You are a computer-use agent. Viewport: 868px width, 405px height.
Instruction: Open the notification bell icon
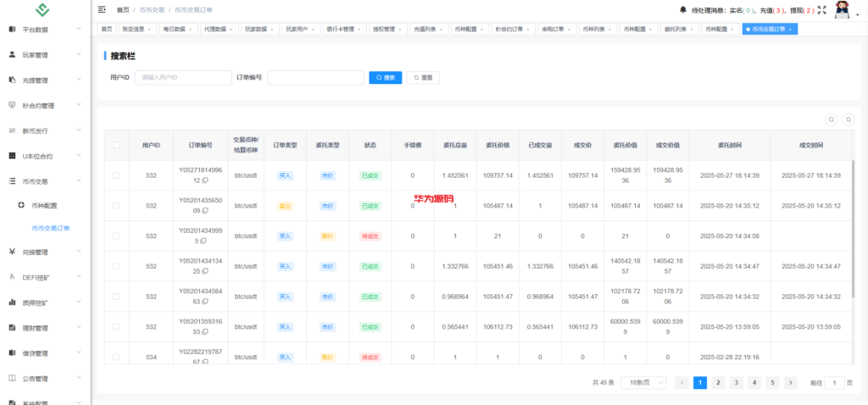(x=682, y=9)
